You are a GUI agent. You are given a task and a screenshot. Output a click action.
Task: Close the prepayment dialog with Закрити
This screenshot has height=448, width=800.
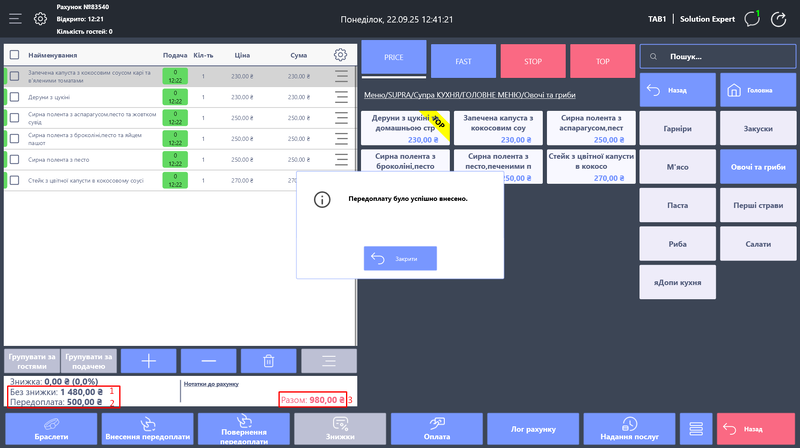[x=400, y=258]
